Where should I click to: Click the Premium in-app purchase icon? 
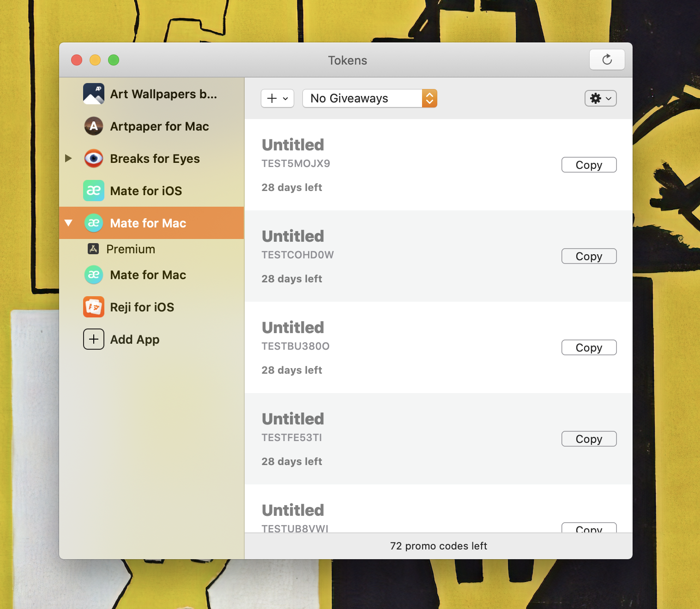[x=93, y=249]
